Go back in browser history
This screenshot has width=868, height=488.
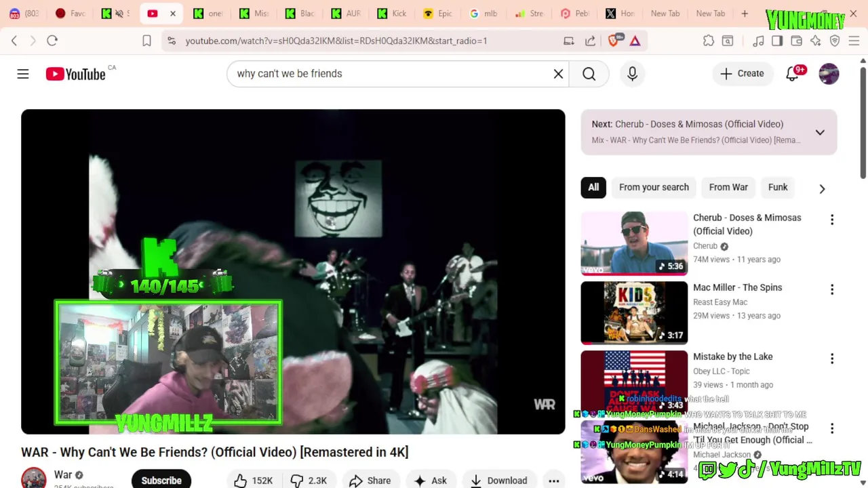14,41
